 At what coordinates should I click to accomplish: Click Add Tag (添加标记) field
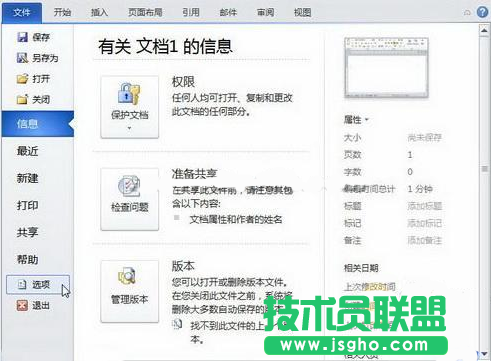[x=424, y=223]
